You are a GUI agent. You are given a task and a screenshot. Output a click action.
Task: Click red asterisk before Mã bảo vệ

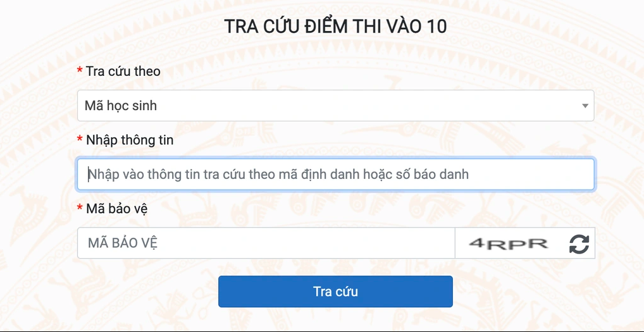point(80,208)
